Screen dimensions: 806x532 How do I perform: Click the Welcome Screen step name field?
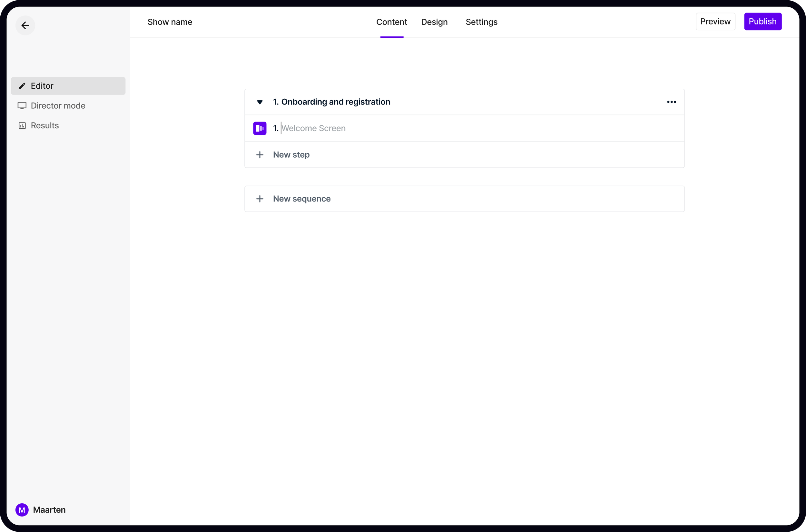tap(313, 128)
